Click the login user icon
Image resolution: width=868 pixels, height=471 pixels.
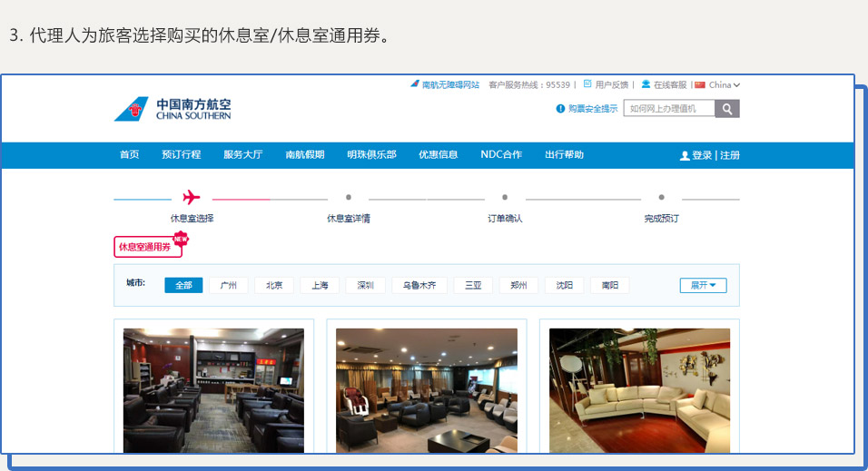click(685, 155)
